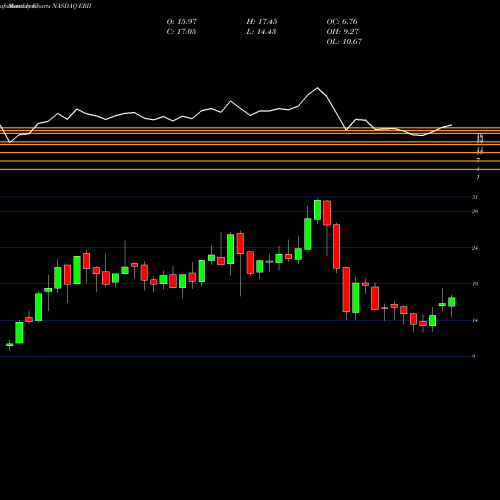Select the OC: 6.76 readout
The height and width of the screenshot is (500, 500).
[342, 22]
